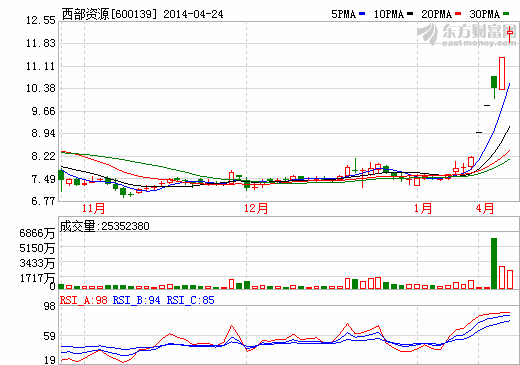520x365 pixels.
Task: Click the 8.94 price axis label
Action: [43, 133]
